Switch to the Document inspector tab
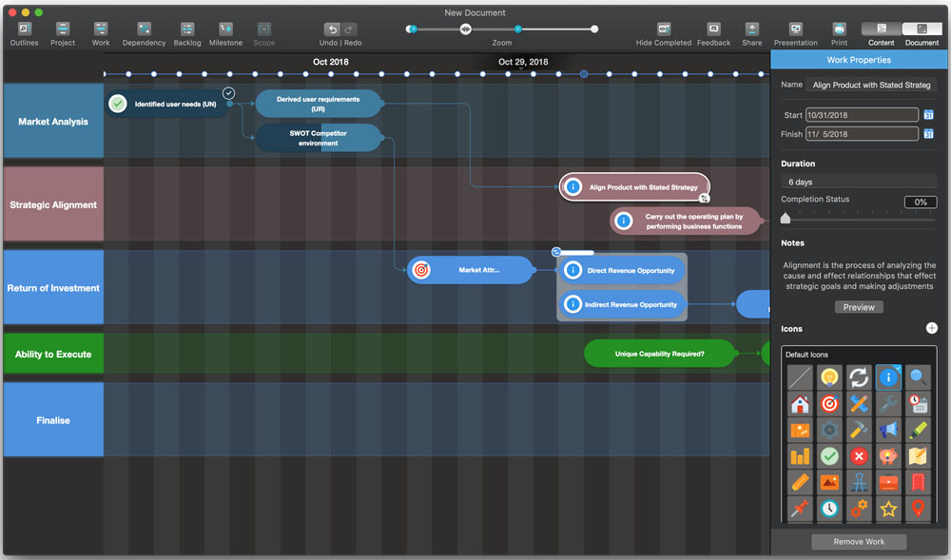This screenshot has width=951, height=560. 922,29
